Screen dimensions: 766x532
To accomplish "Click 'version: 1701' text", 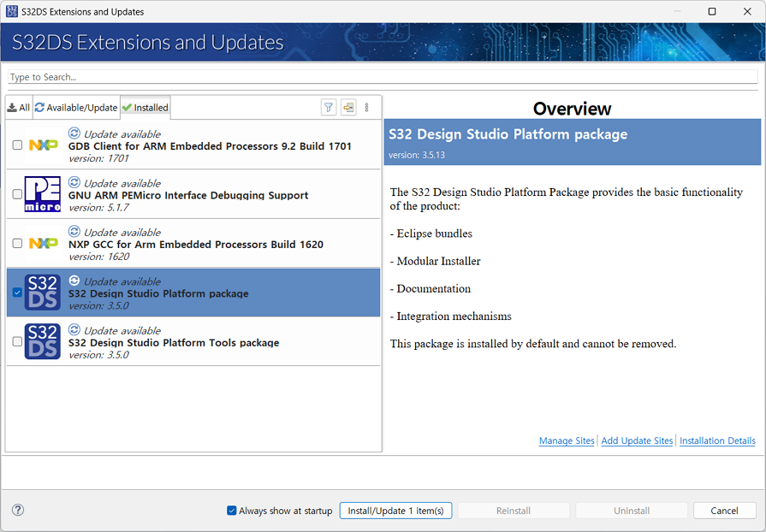I will coord(98,158).
